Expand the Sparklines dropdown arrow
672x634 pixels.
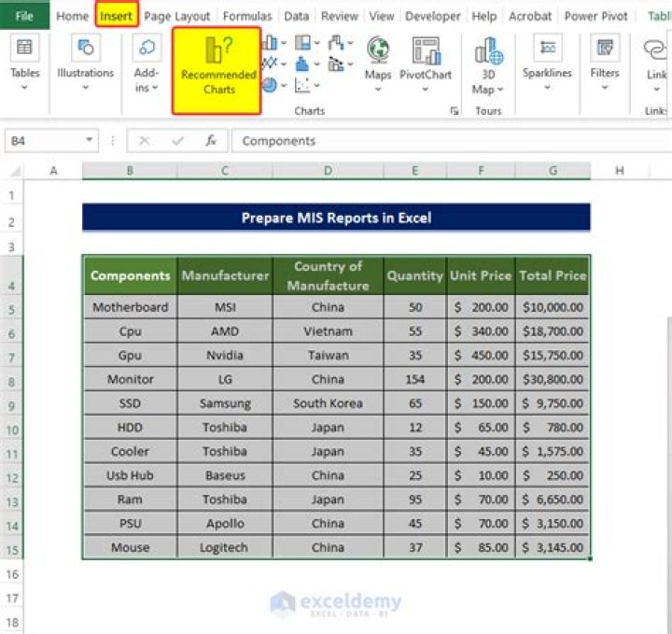pyautogui.click(x=547, y=88)
